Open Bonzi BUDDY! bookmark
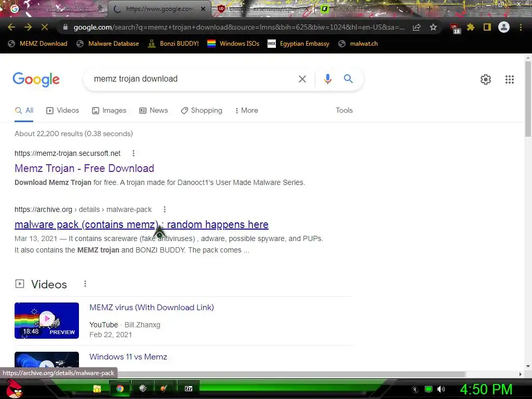This screenshot has height=399, width=532. (x=174, y=44)
